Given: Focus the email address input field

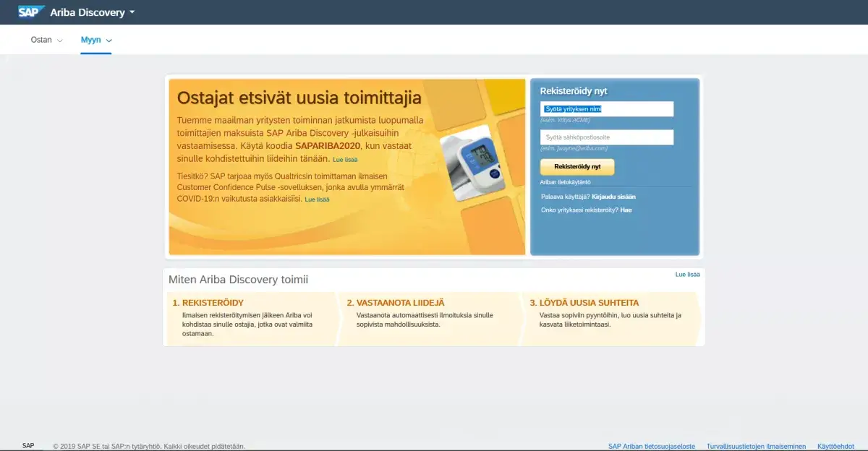Looking at the screenshot, I should pos(607,137).
